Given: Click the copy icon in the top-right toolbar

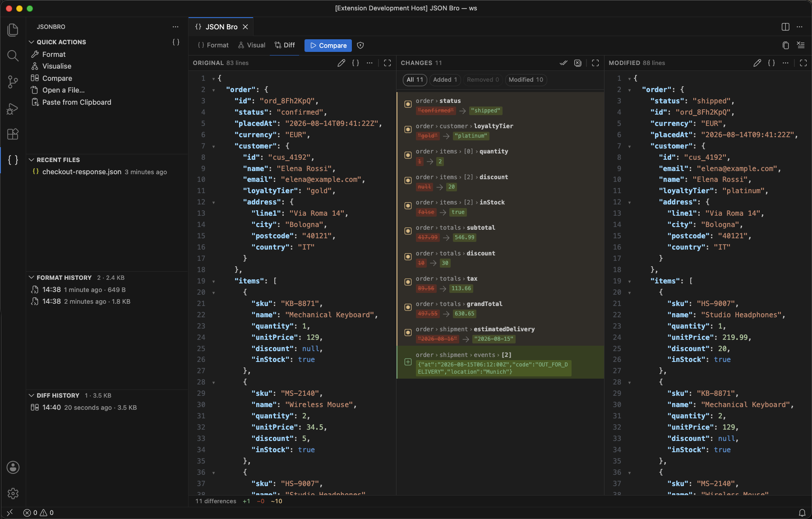Looking at the screenshot, I should [785, 45].
